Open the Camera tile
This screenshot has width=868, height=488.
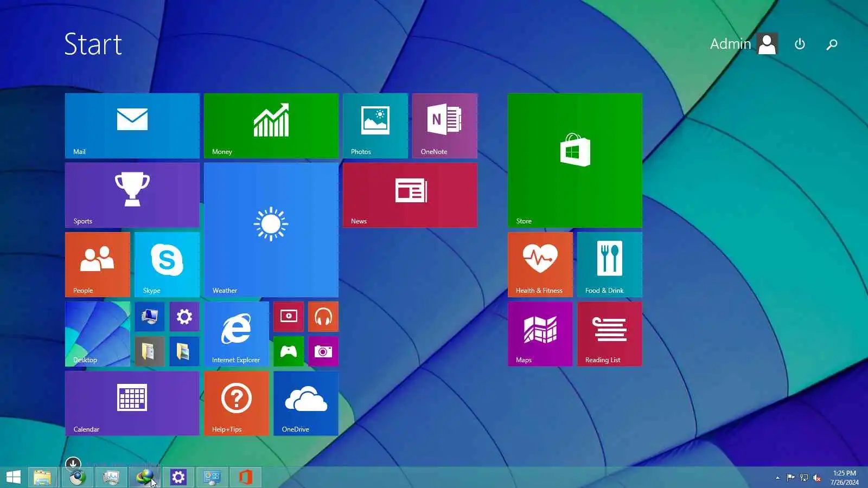point(323,351)
